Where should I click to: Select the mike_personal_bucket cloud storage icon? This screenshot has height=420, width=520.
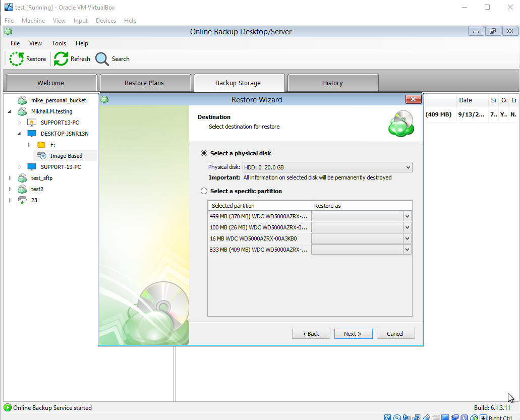point(22,100)
